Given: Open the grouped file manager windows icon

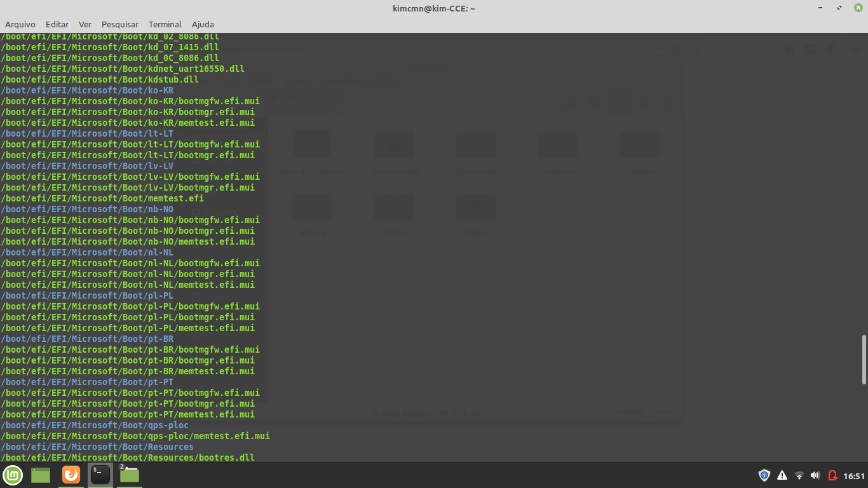Looking at the screenshot, I should (129, 475).
